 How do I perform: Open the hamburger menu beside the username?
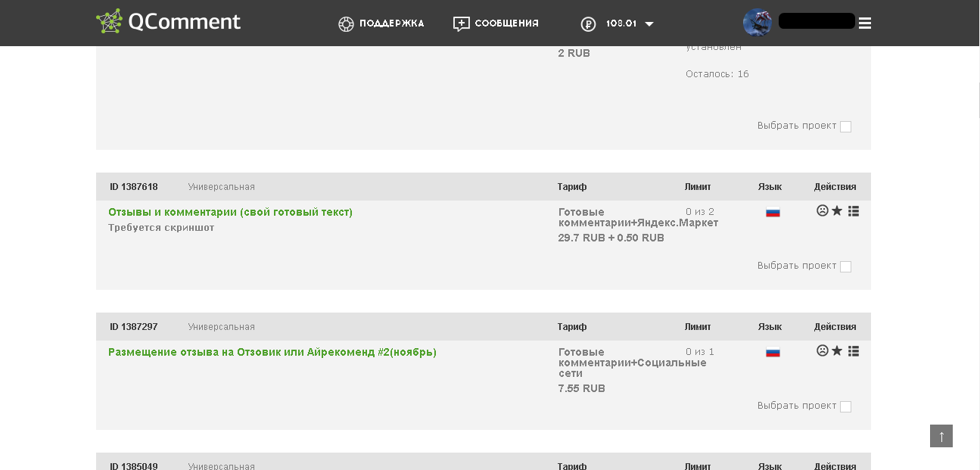tap(865, 23)
